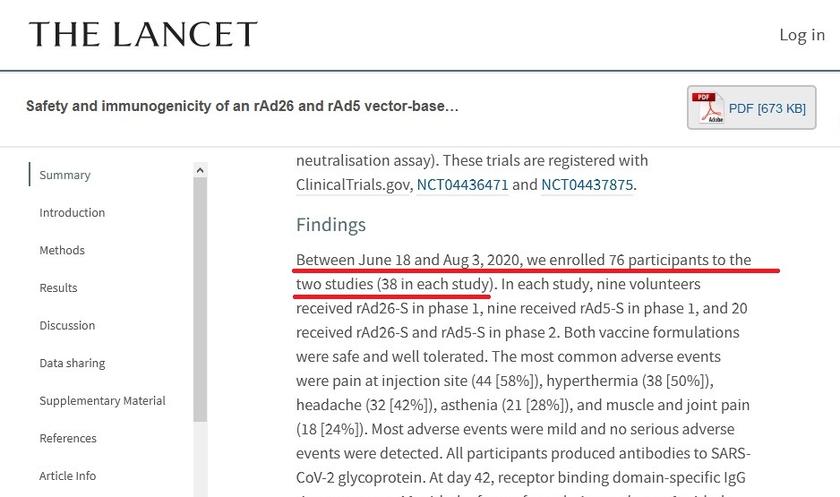The image size is (840, 497).
Task: Click The Lancet logo
Action: coord(143,34)
